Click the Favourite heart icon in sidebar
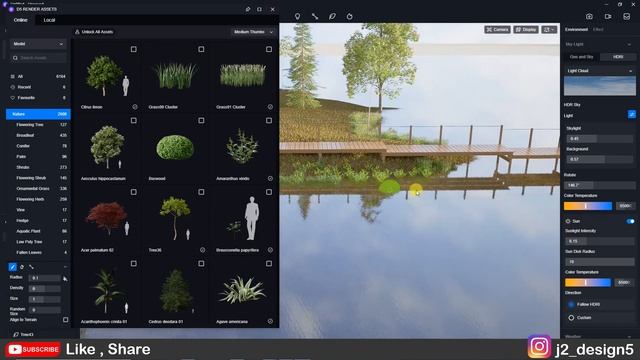 pyautogui.click(x=13, y=98)
